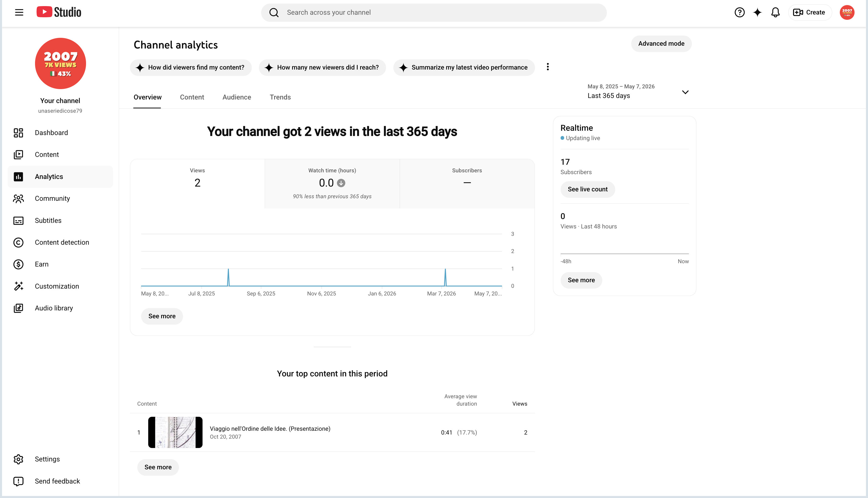Select Analytics in the sidebar

pyautogui.click(x=60, y=176)
